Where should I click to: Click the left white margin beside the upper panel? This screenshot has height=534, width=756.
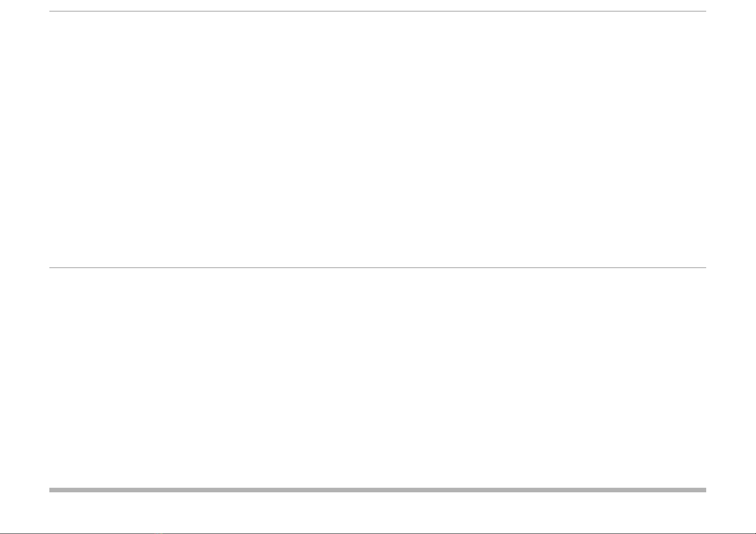click(24, 139)
